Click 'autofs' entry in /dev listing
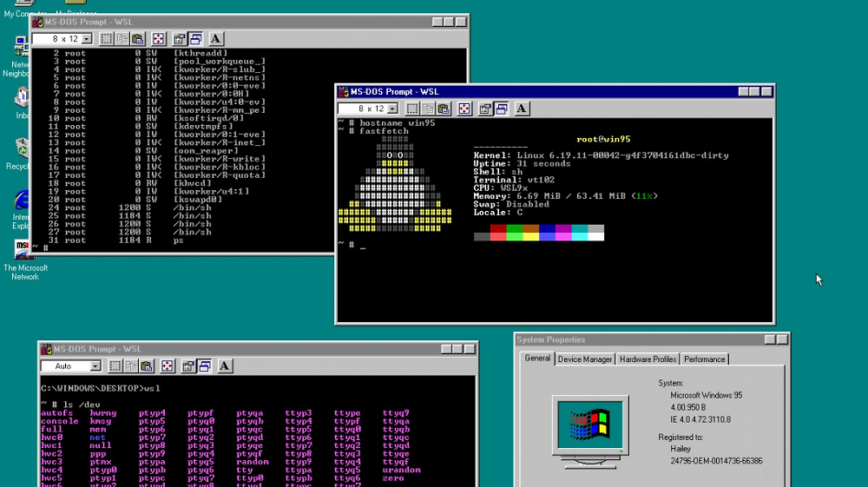The image size is (868, 487). pyautogui.click(x=56, y=413)
